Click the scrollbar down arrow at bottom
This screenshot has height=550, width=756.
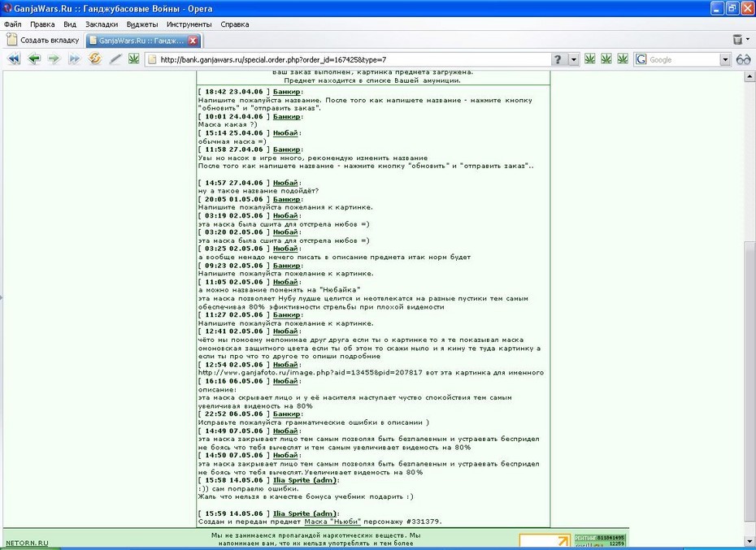(x=749, y=543)
